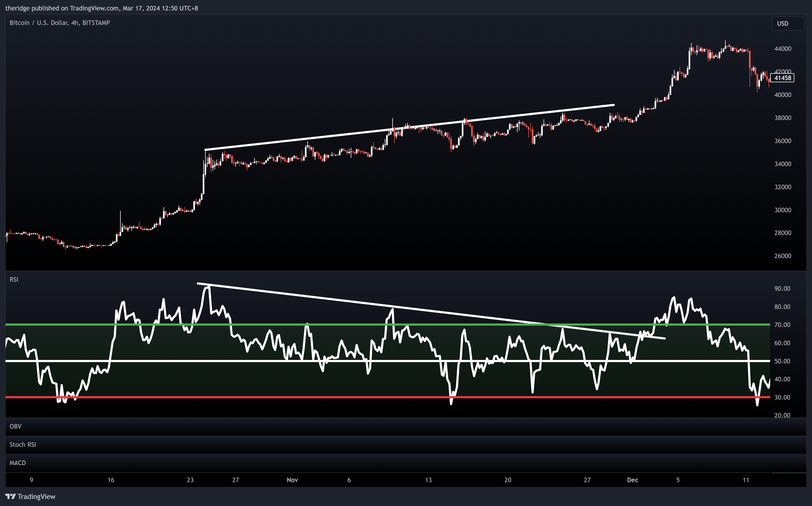Click the 60.00 RSI axis label

782,343
